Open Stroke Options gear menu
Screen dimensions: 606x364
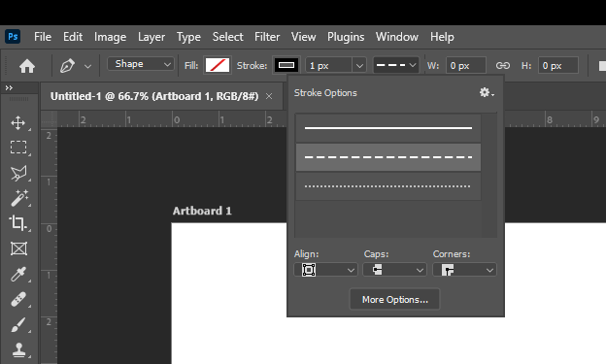[487, 92]
